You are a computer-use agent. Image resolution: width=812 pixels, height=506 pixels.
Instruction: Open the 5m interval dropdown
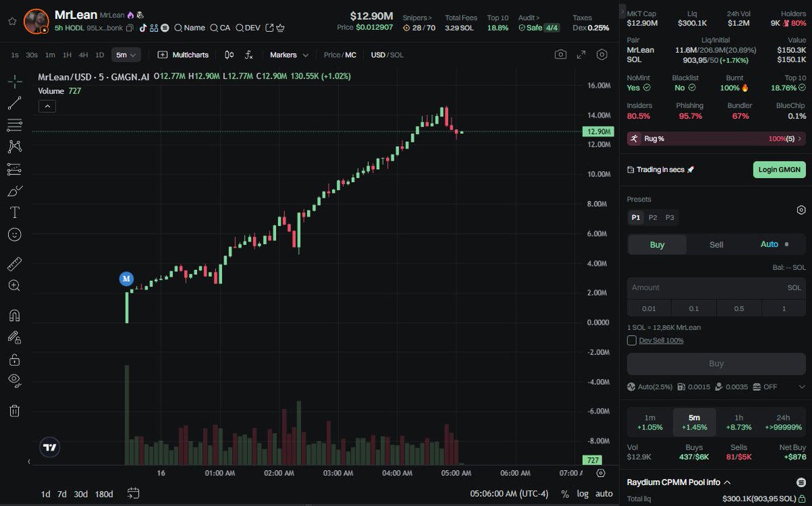[126, 55]
